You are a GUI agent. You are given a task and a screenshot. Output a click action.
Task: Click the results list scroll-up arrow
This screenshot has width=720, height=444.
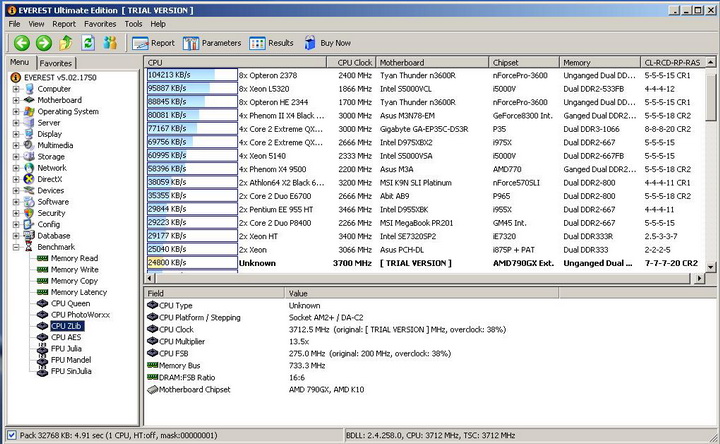710,62
